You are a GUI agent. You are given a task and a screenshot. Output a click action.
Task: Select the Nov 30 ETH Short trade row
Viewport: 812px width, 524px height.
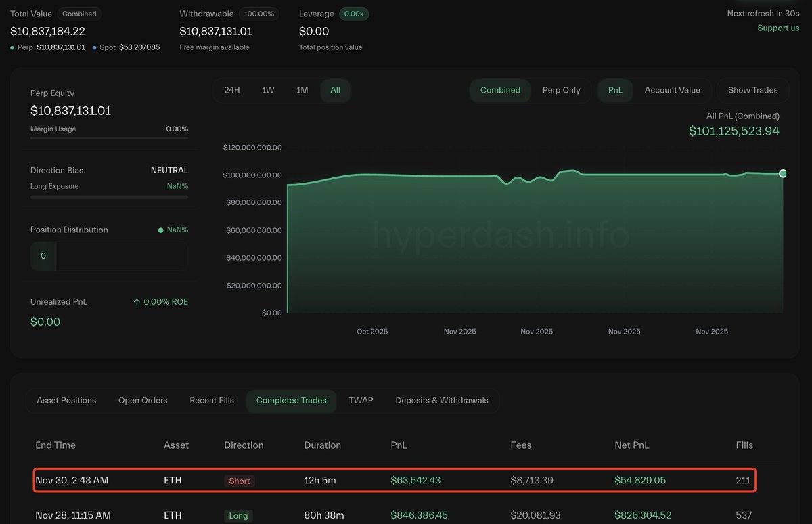394,481
